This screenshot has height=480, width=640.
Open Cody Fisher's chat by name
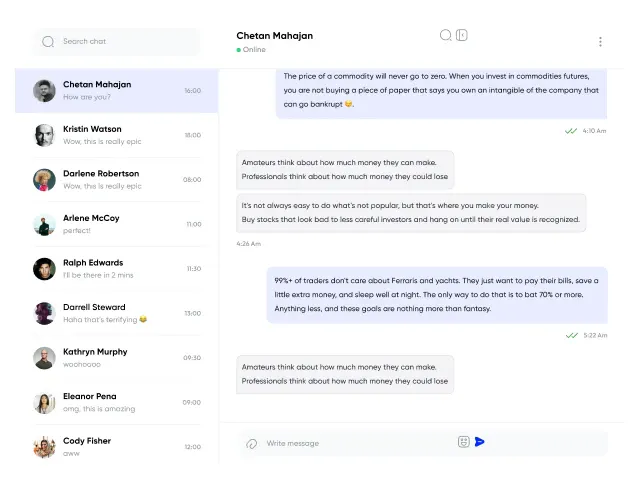pos(87,441)
